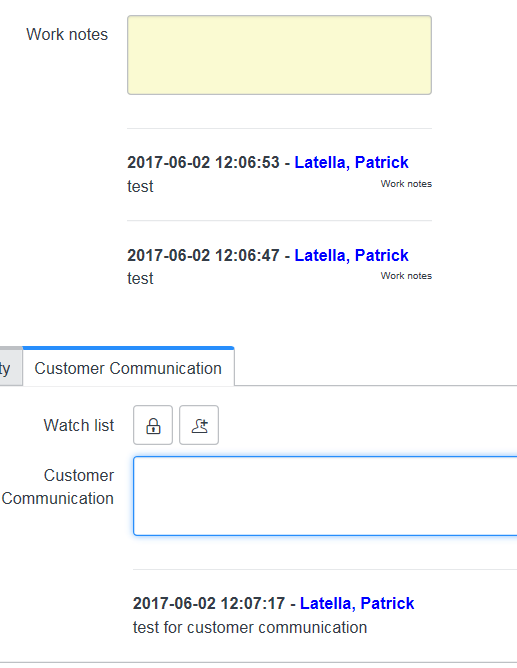The image size is (517, 668).
Task: Click the 2017-06-02 12:07:17 timestamp
Action: click(209, 603)
